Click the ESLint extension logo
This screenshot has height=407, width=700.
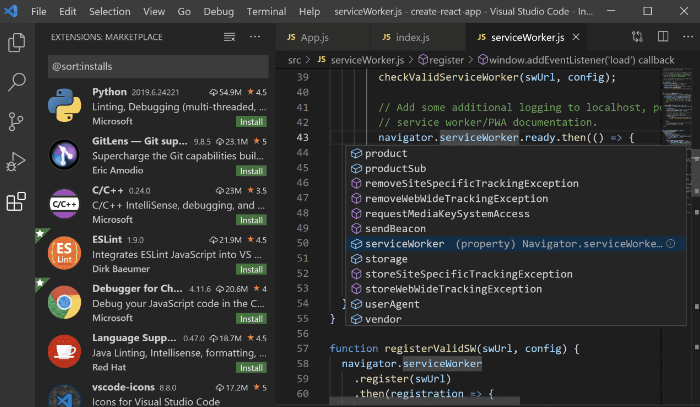point(65,253)
